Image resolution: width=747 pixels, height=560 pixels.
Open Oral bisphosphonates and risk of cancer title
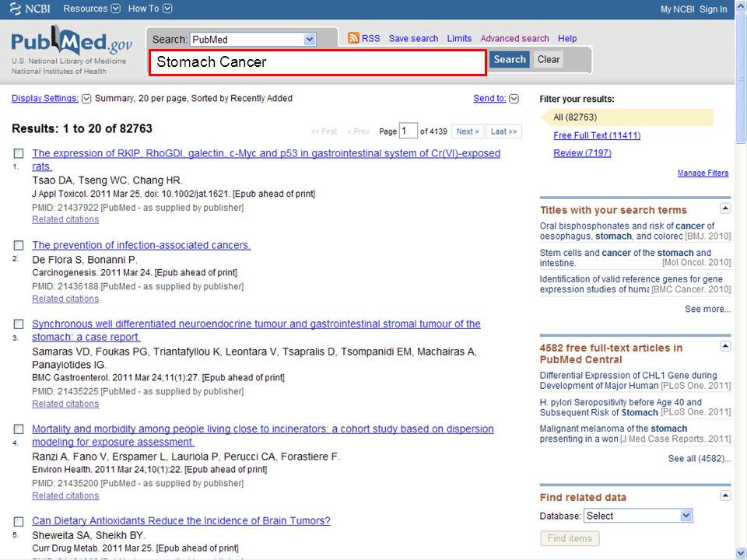[627, 231]
